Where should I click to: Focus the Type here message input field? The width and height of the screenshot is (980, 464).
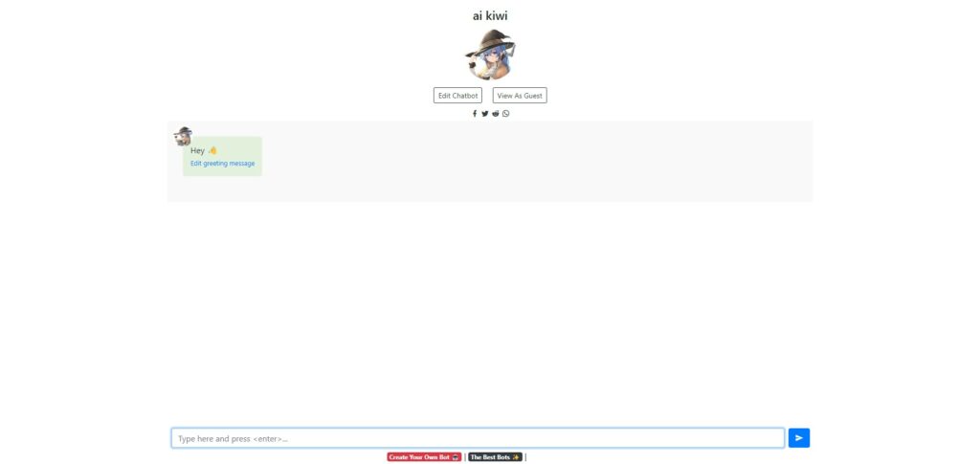coord(478,438)
